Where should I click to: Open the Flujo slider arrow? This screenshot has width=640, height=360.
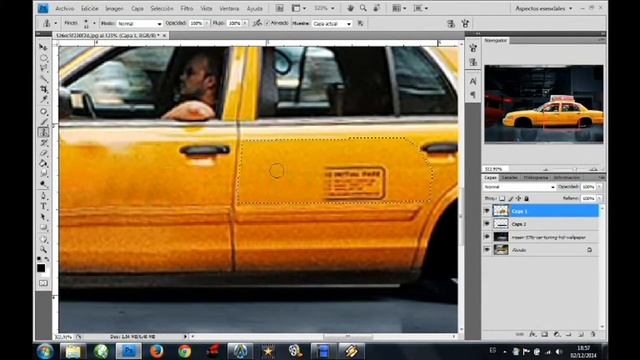point(245,23)
